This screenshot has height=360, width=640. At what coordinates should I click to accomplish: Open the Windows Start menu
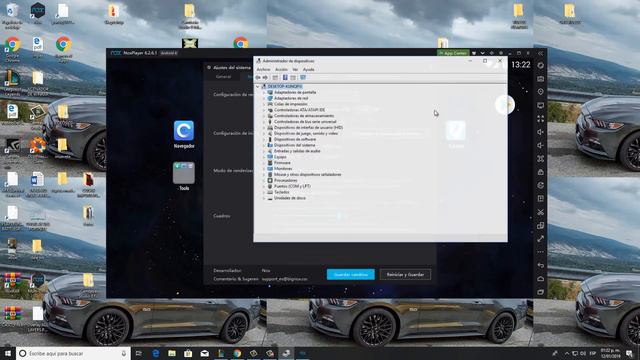7,353
